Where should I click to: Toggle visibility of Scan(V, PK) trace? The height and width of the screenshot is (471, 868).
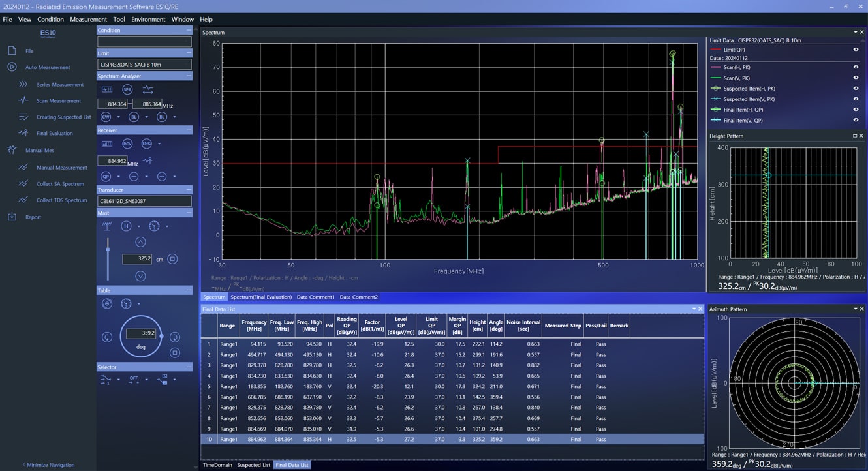click(x=856, y=78)
